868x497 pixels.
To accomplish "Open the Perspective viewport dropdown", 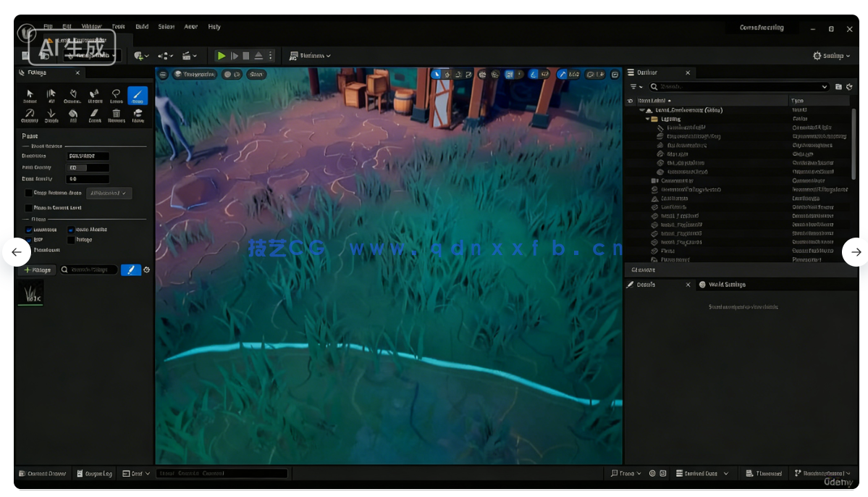I will coord(195,73).
